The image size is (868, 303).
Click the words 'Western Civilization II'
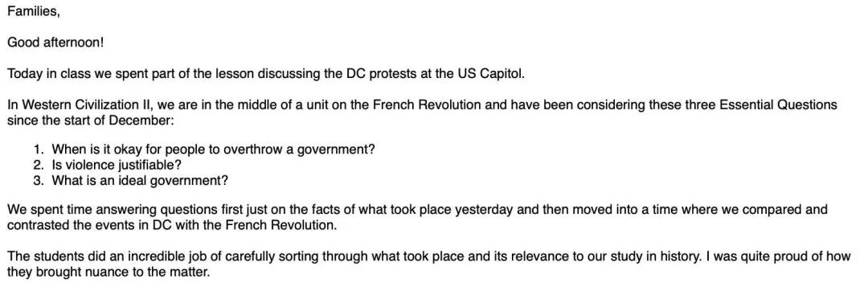(x=81, y=105)
